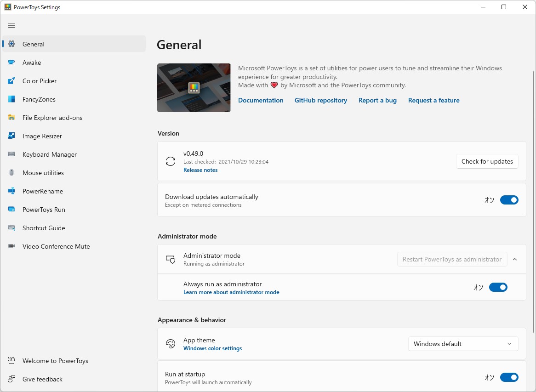Open the App theme dropdown

(462, 343)
